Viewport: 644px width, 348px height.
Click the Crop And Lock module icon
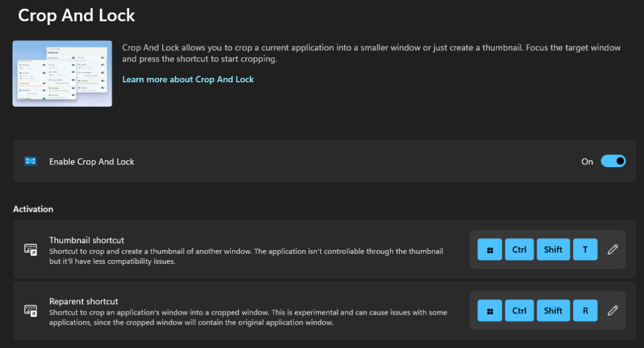[x=30, y=161]
